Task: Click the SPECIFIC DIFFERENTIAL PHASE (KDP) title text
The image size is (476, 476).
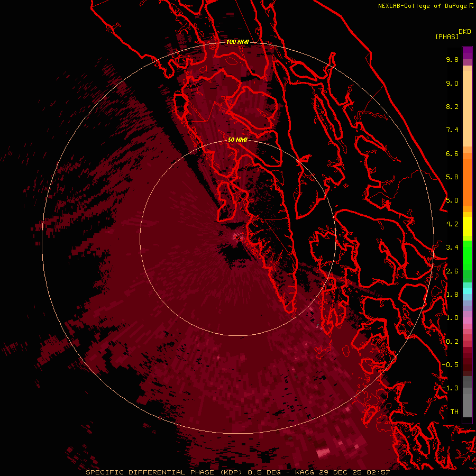Action: pos(165,472)
